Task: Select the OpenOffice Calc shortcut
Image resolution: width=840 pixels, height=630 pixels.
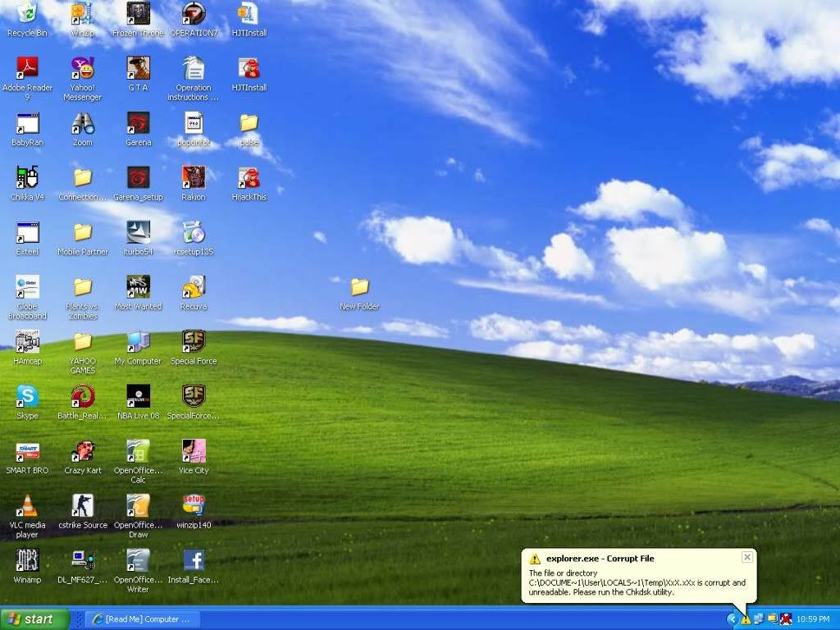Action: (138, 462)
